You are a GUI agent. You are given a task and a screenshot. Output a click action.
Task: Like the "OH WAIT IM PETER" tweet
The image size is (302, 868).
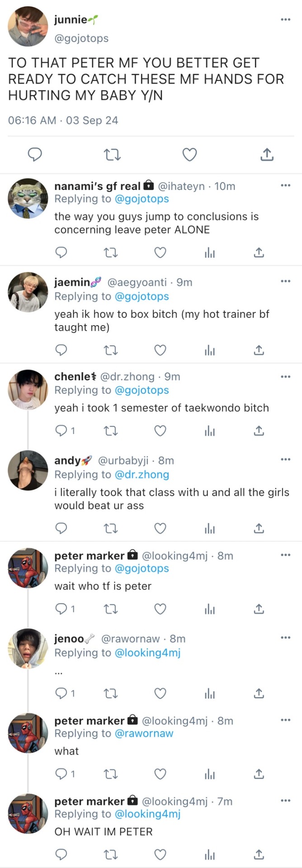pos(160,854)
